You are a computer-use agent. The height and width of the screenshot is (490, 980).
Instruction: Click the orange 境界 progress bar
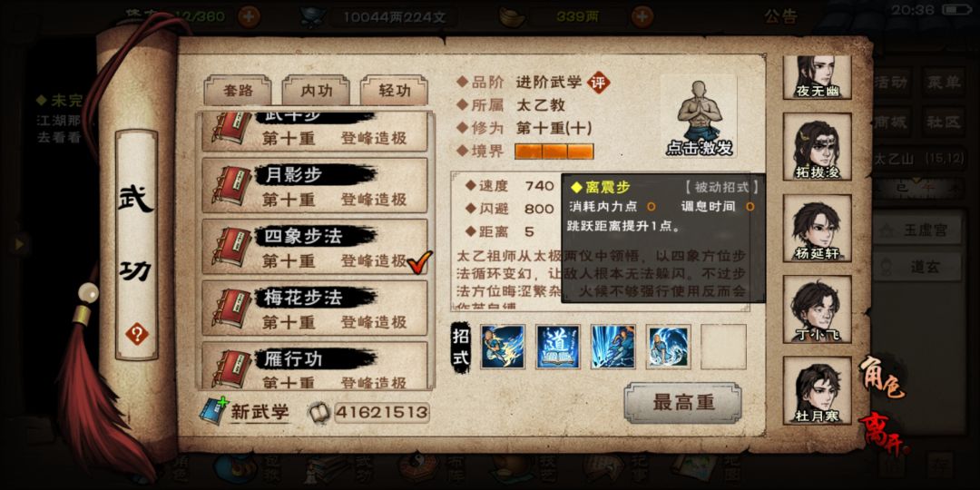[x=554, y=152]
